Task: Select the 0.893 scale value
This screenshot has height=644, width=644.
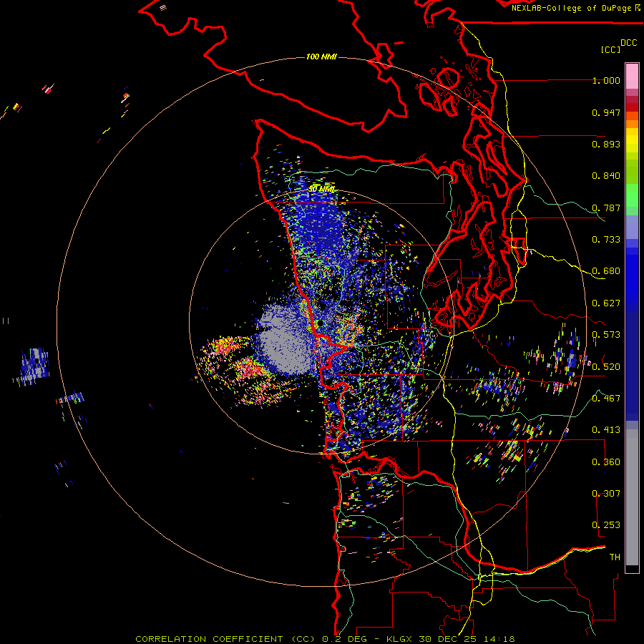Action: click(606, 144)
